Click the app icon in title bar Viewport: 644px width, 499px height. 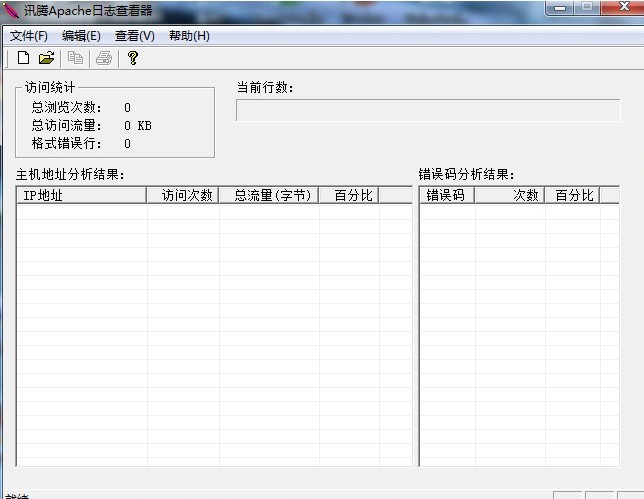click(11, 11)
